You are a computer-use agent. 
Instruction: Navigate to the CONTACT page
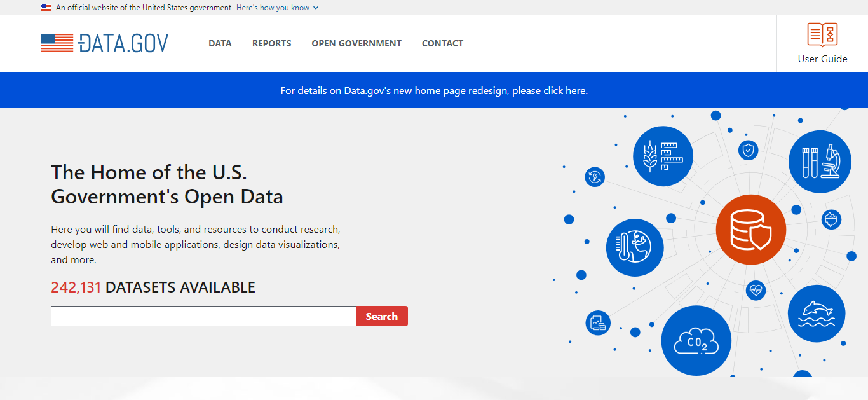pos(442,43)
